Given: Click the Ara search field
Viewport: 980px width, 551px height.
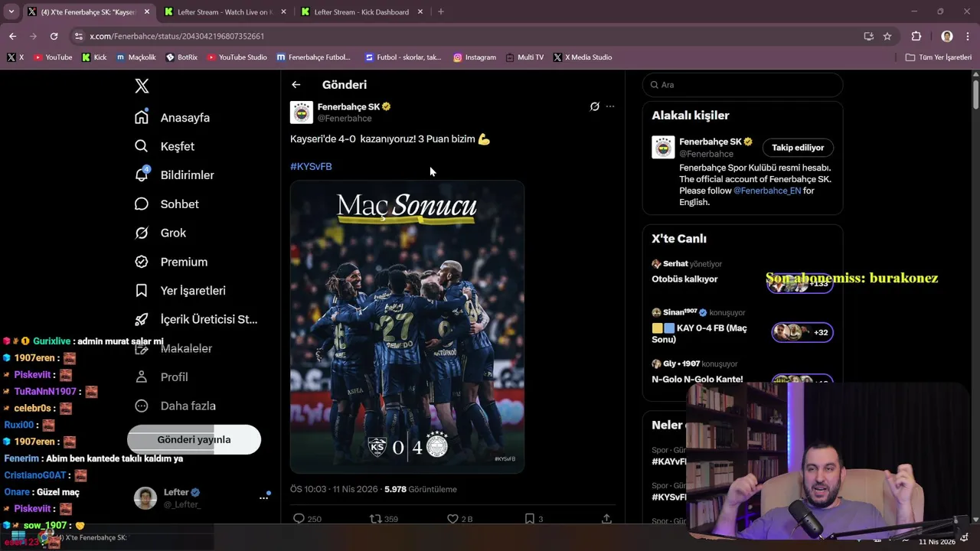Looking at the screenshot, I should [x=743, y=85].
